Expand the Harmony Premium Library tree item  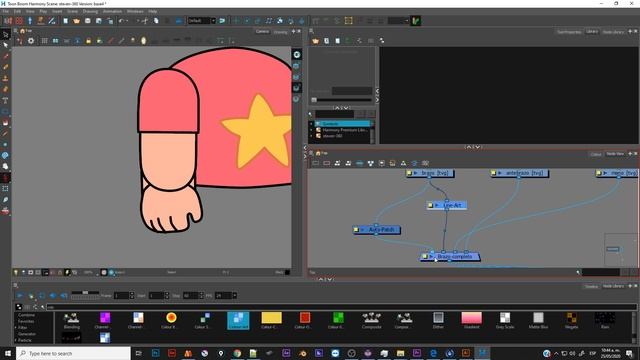311,130
